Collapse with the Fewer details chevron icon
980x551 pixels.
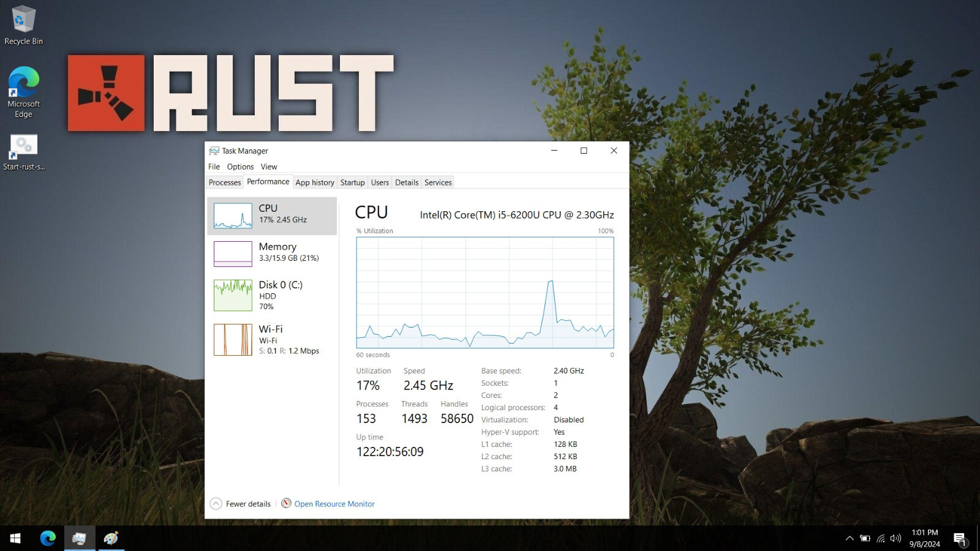tap(216, 504)
